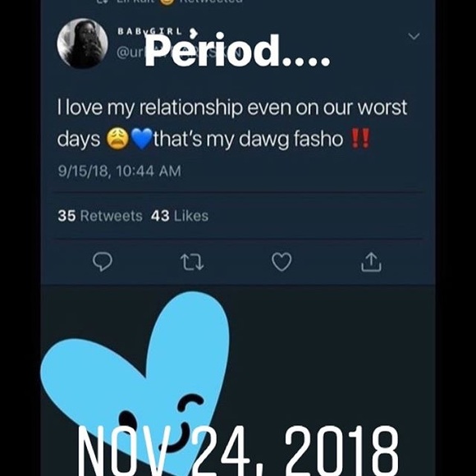Select the Period.... text overlay
Viewport: 476px width, 476px height.
(x=237, y=50)
